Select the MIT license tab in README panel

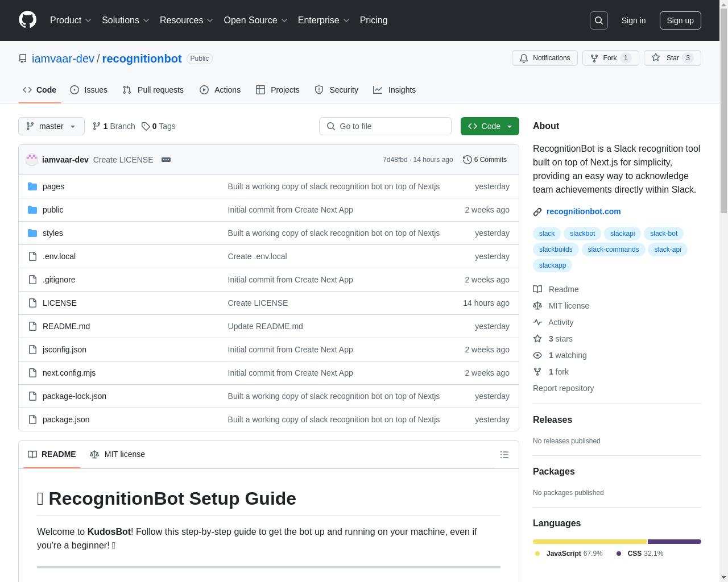tap(117, 454)
